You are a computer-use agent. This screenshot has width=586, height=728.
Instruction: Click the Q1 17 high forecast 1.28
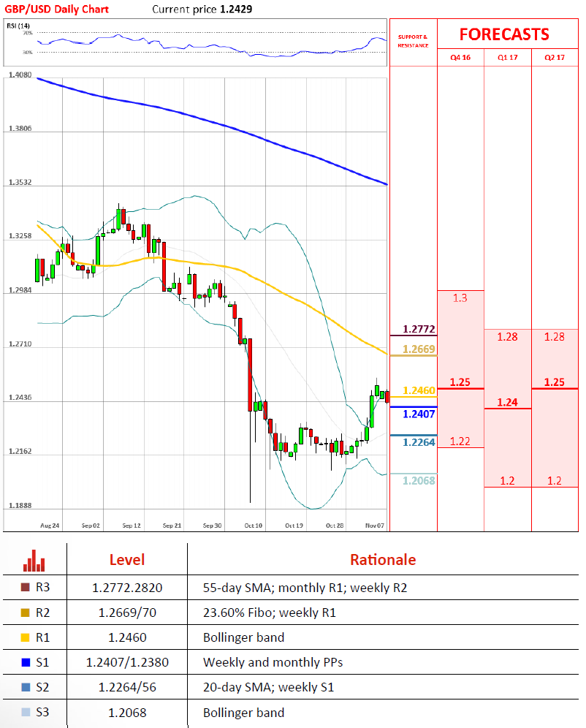tap(507, 337)
